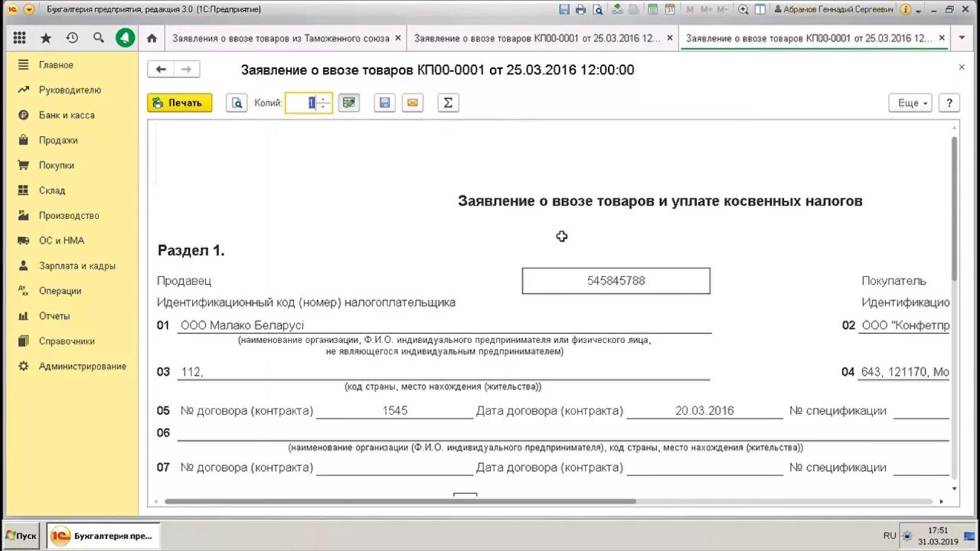Click Бухгалтерия предприятия taskbar item

104,536
